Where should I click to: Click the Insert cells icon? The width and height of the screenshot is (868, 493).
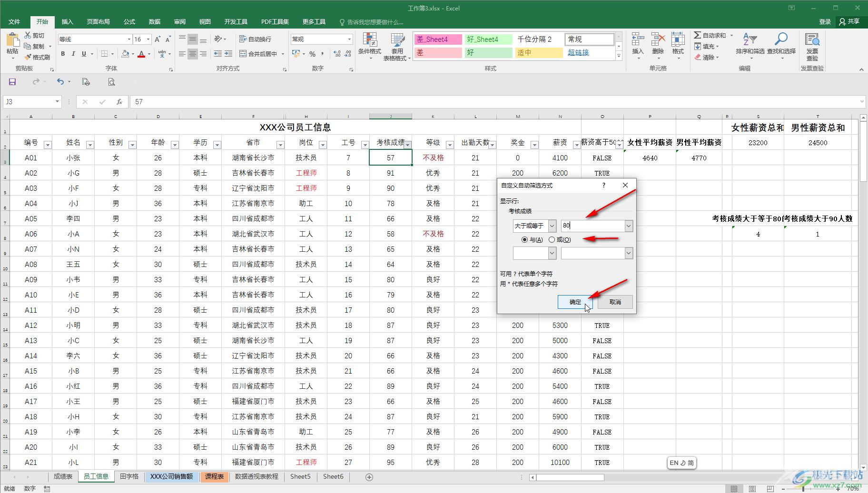(x=638, y=39)
